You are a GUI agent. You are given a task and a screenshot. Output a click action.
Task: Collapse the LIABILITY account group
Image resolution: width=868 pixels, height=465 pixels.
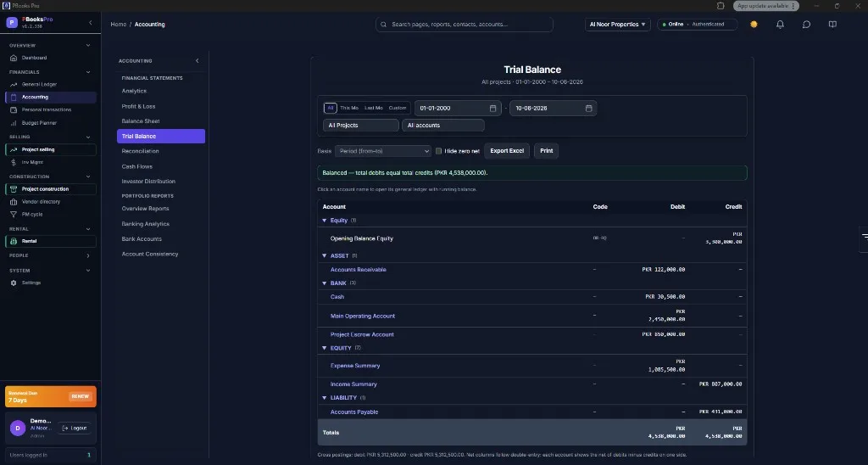tap(325, 398)
